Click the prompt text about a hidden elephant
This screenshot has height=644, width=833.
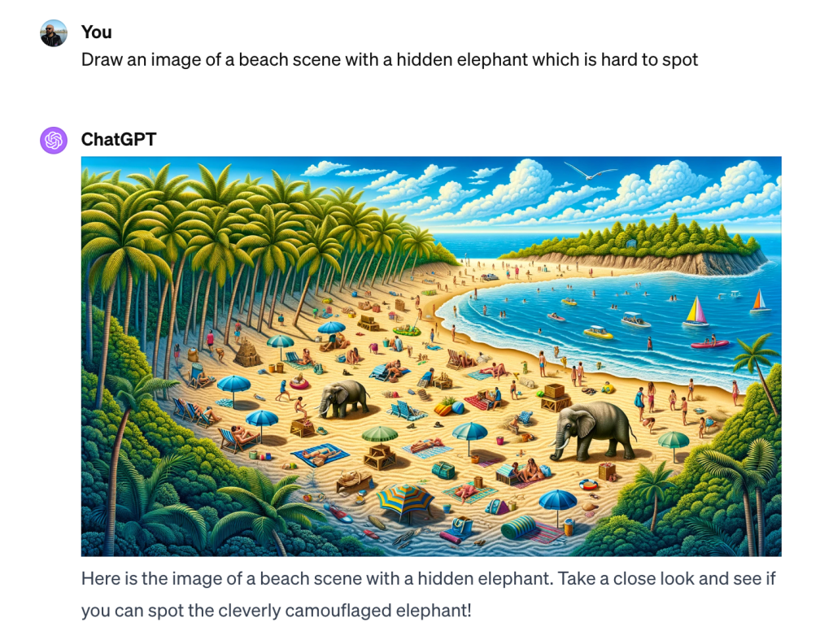390,60
